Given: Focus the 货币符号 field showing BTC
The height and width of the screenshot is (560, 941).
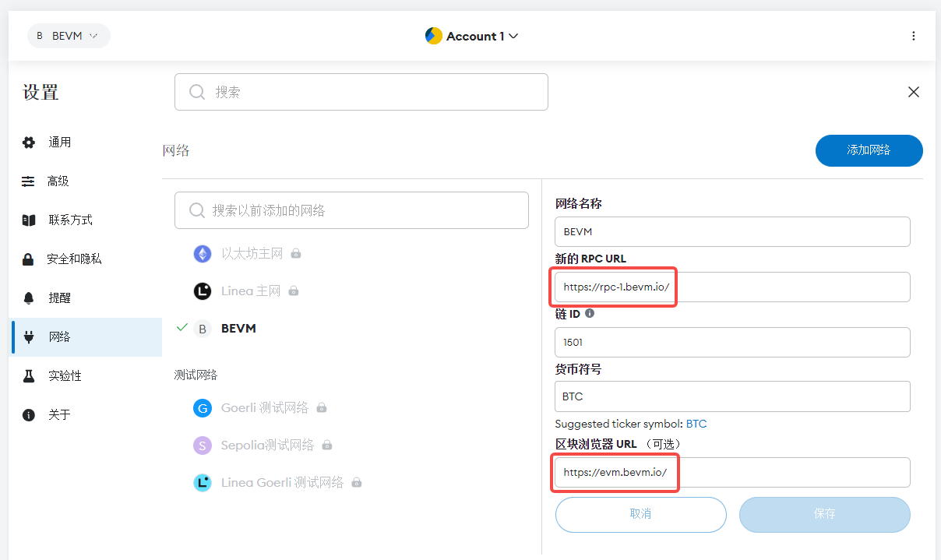Looking at the screenshot, I should pos(732,396).
